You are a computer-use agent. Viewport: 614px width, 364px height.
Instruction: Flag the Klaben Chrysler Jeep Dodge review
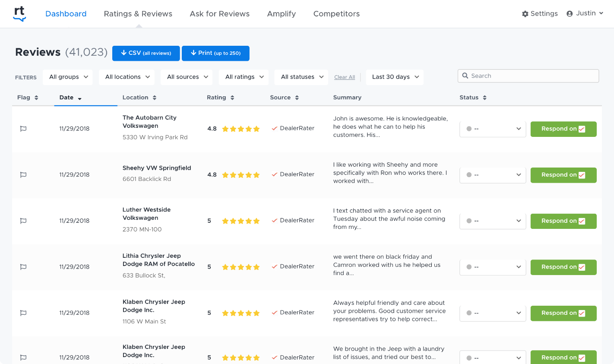click(23, 313)
